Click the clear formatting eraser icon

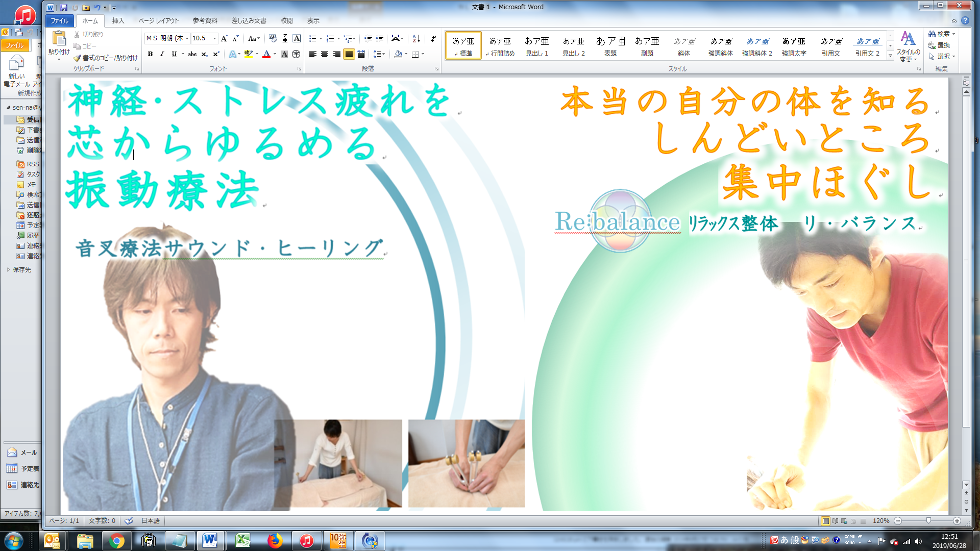click(273, 39)
